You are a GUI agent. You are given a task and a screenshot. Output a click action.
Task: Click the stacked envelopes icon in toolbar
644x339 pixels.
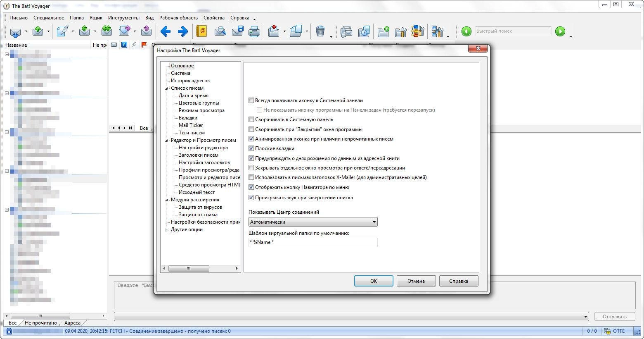click(x=347, y=31)
